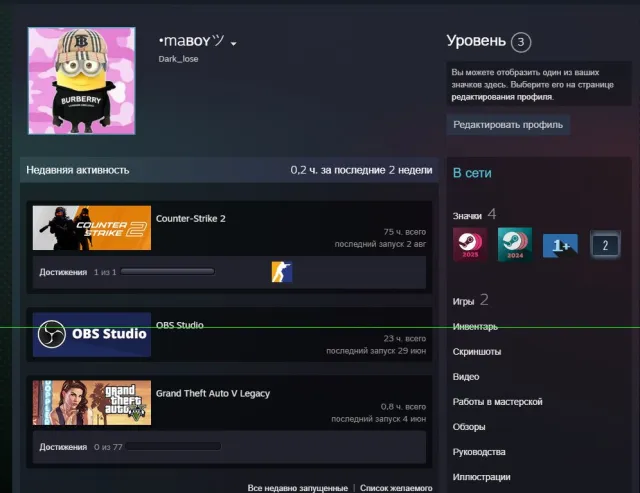Click the Достижения label for Counter-Strike 2
The image size is (640, 493).
63,272
